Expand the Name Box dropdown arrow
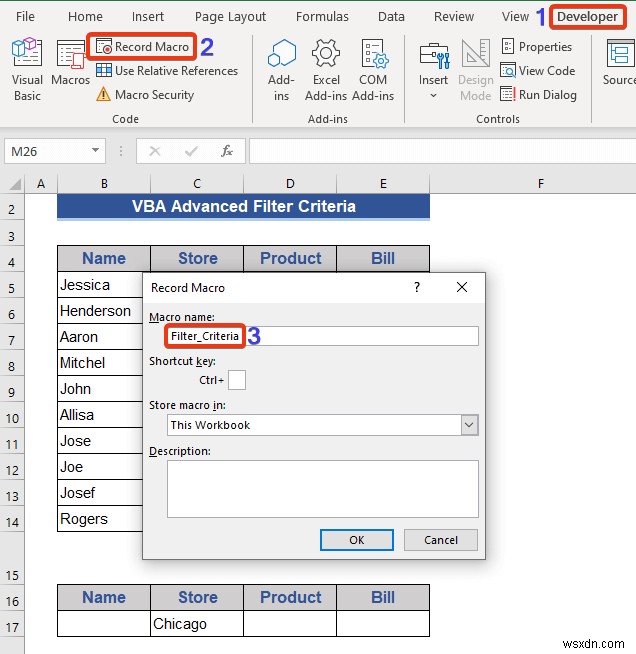 pyautogui.click(x=96, y=151)
